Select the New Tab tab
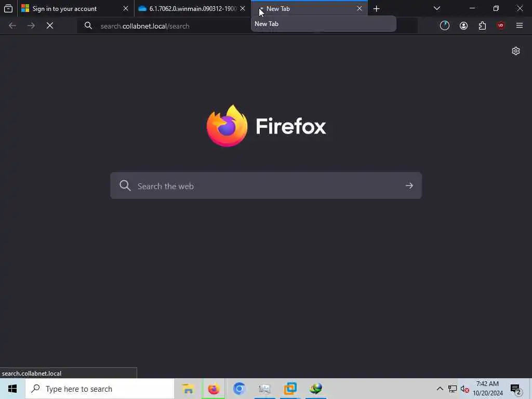This screenshot has width=532, height=399. (x=309, y=8)
